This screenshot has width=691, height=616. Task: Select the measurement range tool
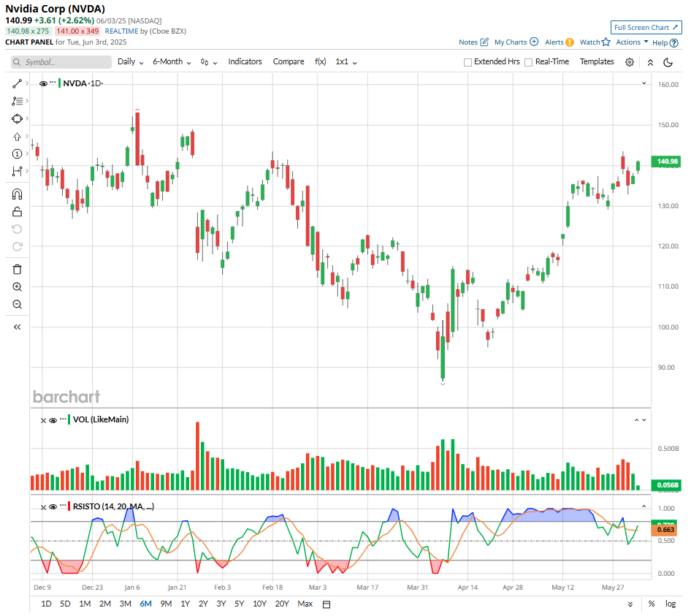click(x=18, y=171)
